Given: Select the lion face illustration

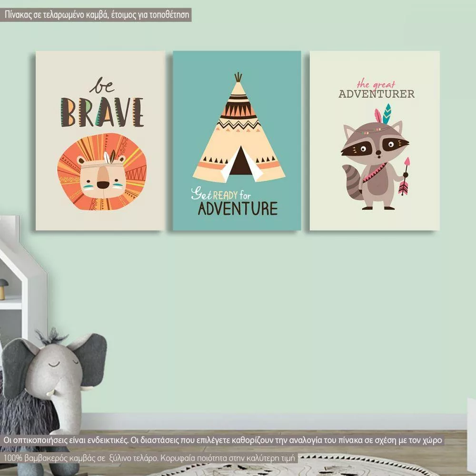Looking at the screenshot, I should (102, 173).
